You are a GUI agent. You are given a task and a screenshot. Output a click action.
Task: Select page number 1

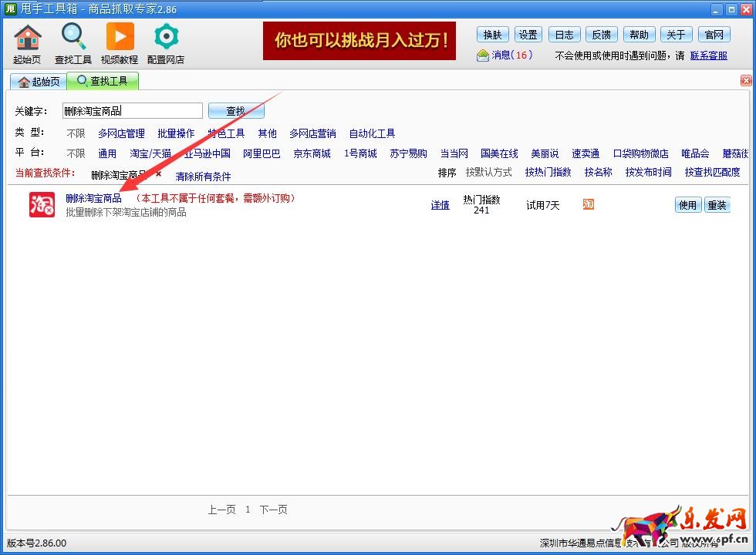pos(248,510)
